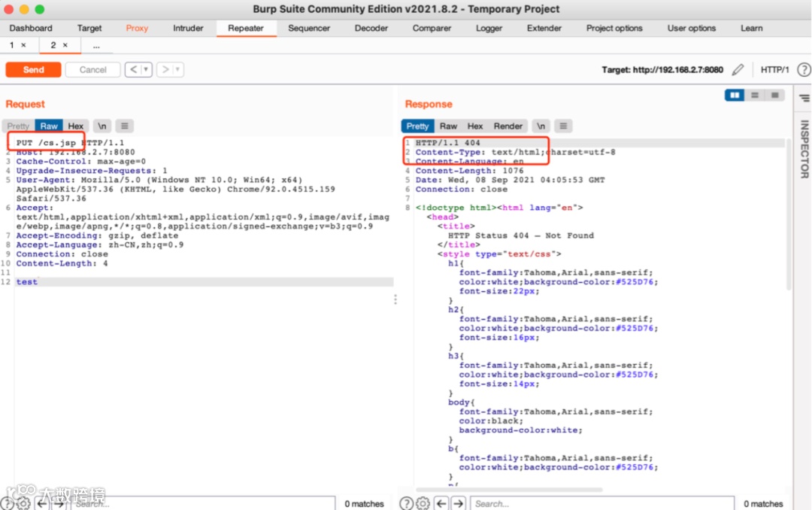Toggle response non-printable characters \n button

541,126
